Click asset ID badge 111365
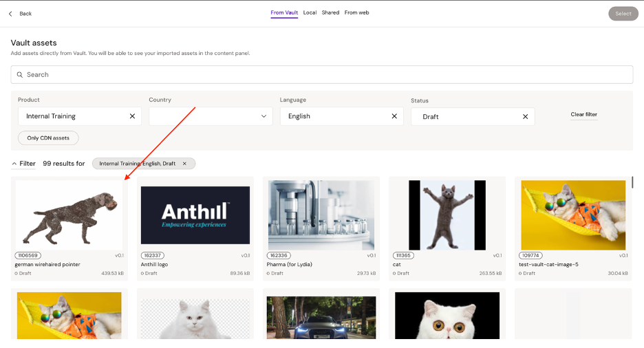 [x=403, y=255]
